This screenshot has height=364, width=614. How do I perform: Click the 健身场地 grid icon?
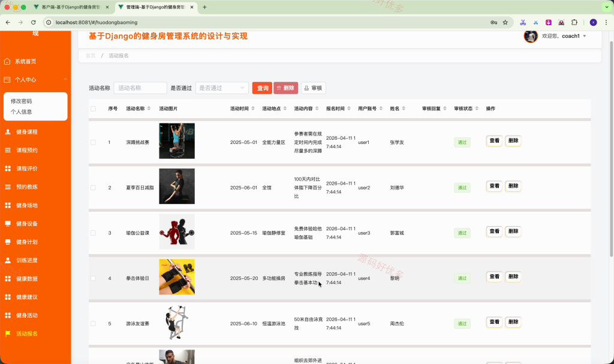7,205
